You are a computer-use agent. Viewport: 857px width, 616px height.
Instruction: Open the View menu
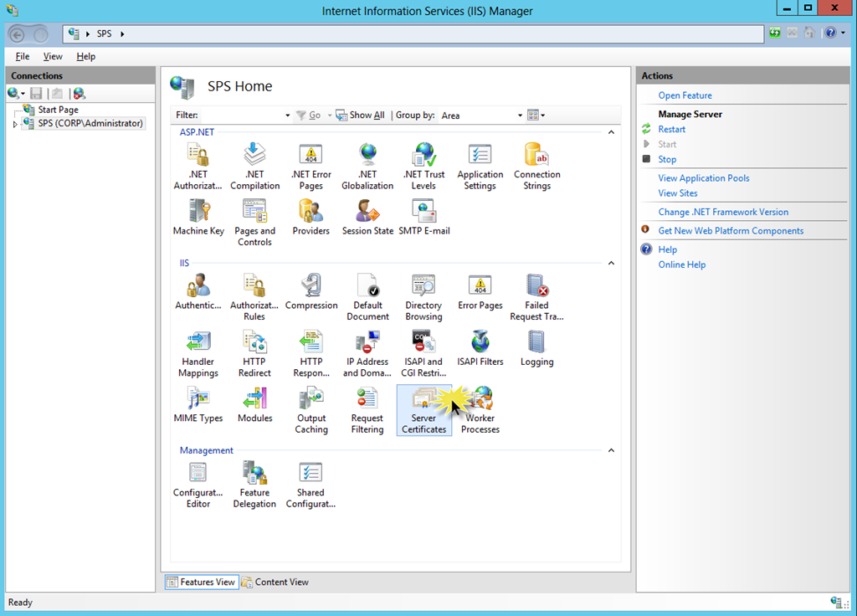(53, 56)
